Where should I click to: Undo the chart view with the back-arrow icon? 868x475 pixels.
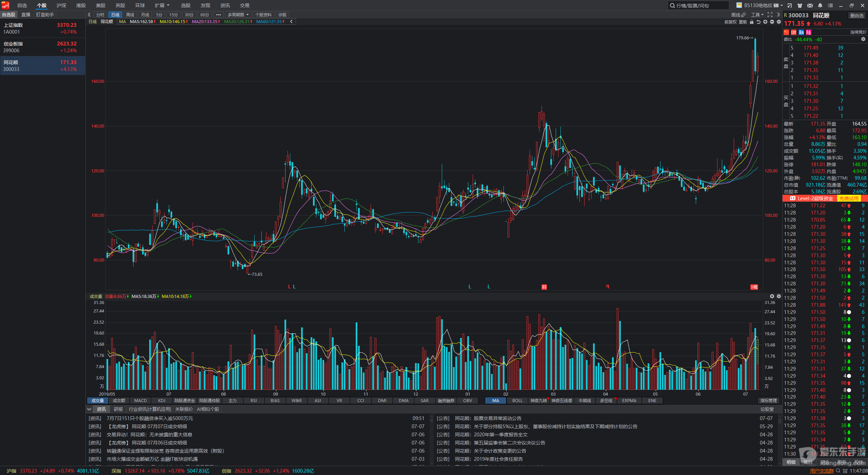pos(758,22)
